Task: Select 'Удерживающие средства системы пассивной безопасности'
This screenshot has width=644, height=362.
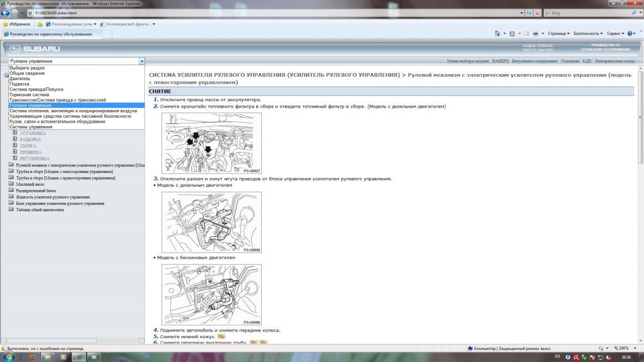Action: (x=76, y=116)
